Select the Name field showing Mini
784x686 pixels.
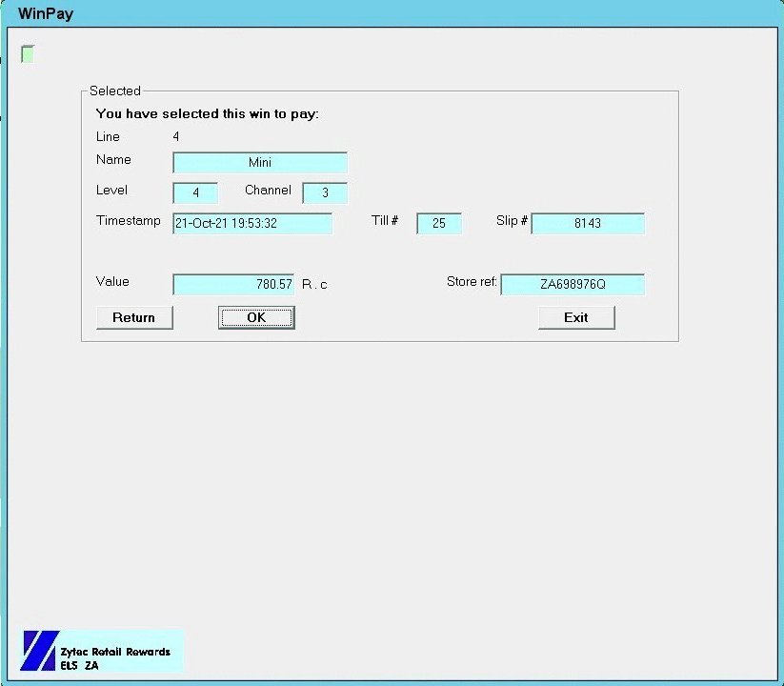[260, 163]
